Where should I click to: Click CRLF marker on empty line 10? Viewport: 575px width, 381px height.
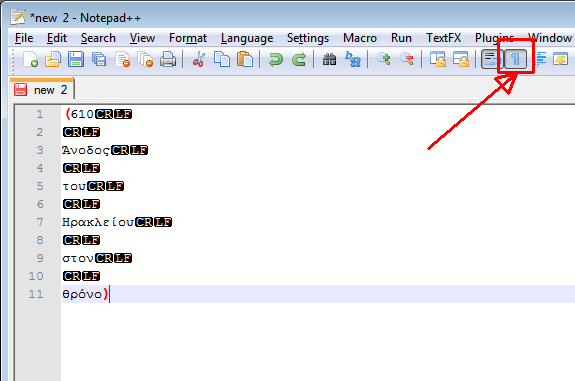point(81,276)
